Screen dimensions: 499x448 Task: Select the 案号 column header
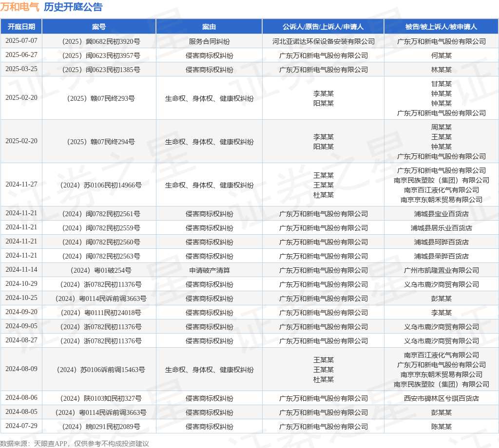(99, 27)
